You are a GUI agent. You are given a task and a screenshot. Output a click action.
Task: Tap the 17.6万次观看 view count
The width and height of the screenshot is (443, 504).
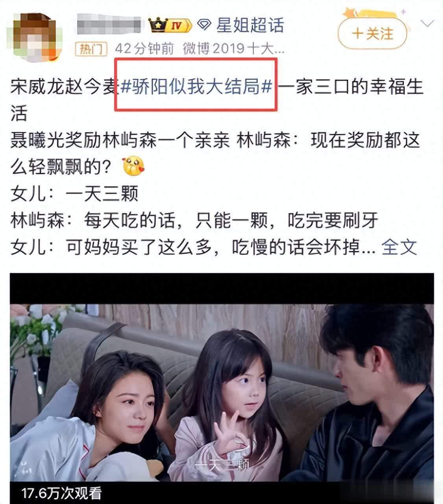(61, 493)
